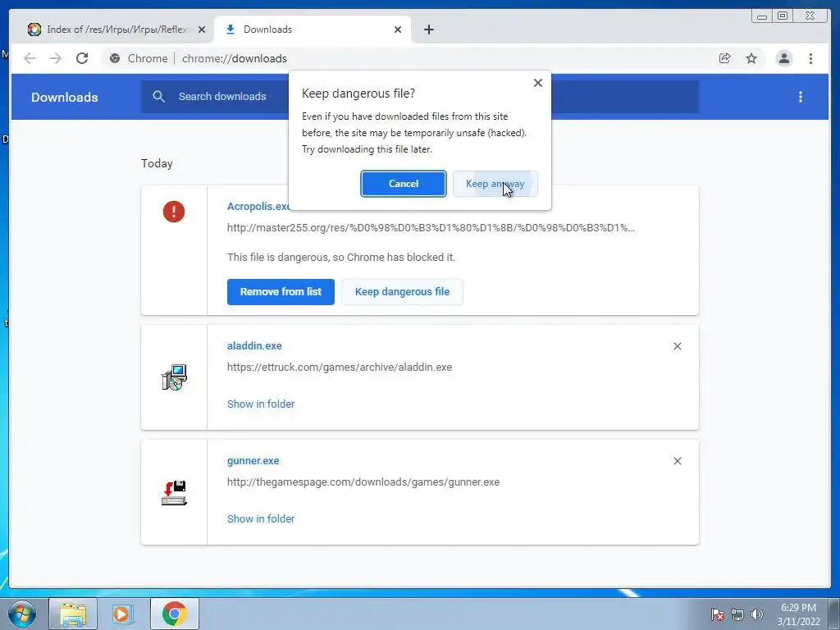Close the Downloads tab
The image size is (840, 630).
(398, 30)
